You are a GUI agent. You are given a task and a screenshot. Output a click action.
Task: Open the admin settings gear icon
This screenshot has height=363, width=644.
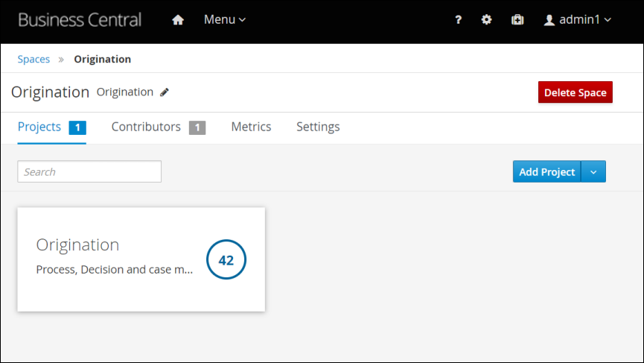coord(486,19)
